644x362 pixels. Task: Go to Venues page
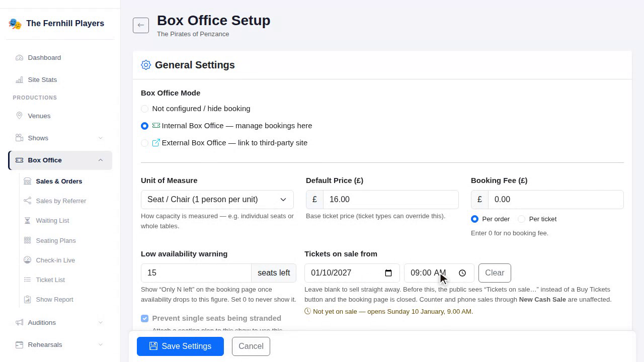coord(60,116)
